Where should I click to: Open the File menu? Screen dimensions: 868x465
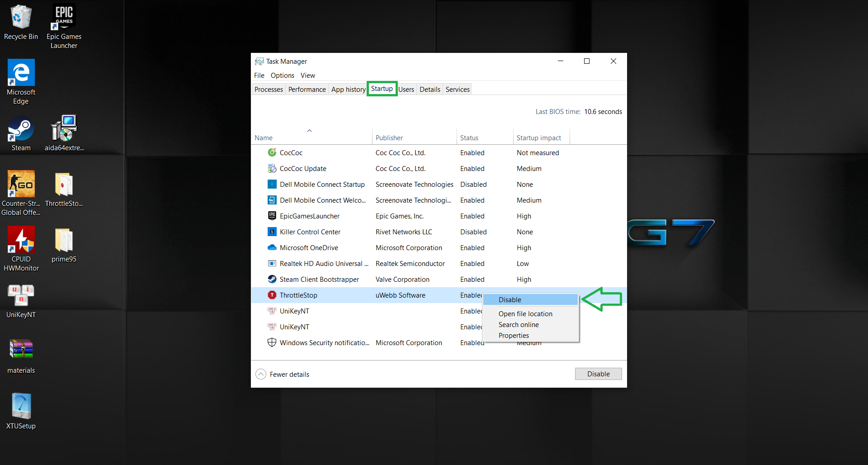point(259,76)
